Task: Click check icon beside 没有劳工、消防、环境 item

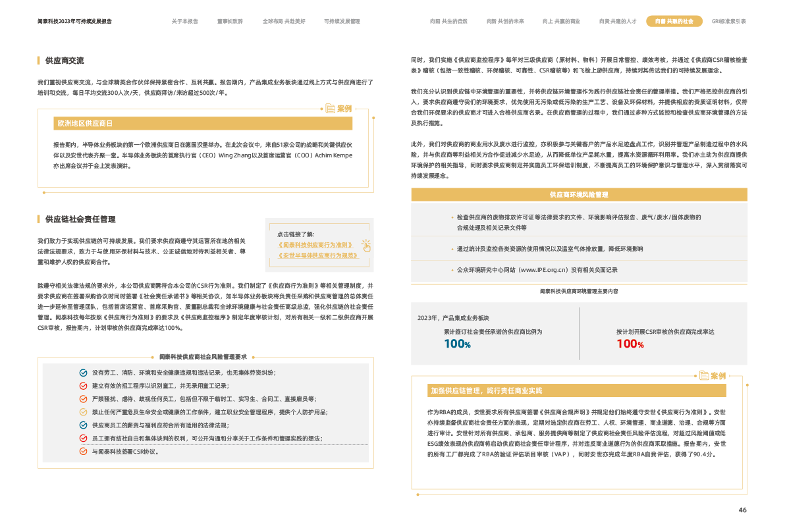Action: 83,373
